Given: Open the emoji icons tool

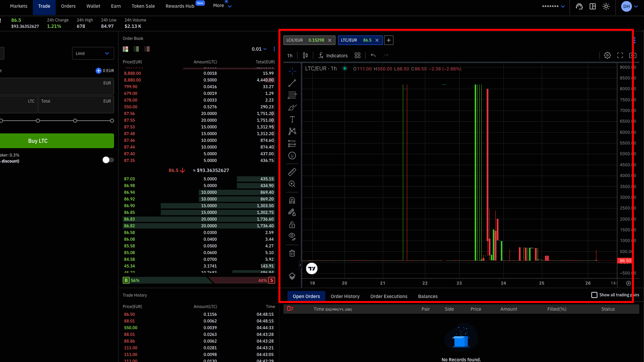Looking at the screenshot, I should coord(292,156).
